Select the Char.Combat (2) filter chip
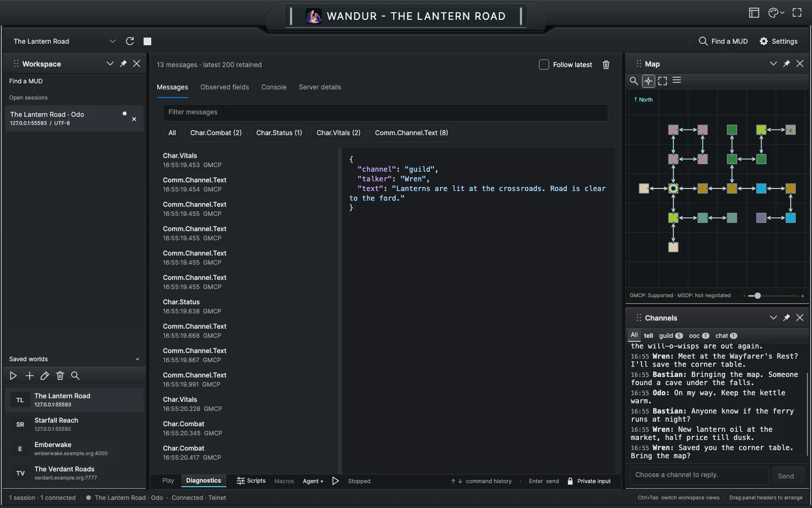This screenshot has width=812, height=508. click(216, 133)
